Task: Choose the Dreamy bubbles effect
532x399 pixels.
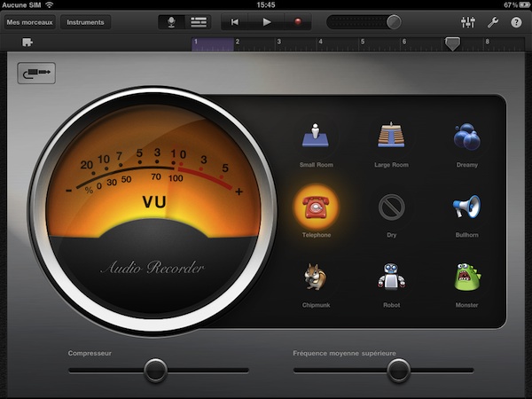Action: click(467, 137)
